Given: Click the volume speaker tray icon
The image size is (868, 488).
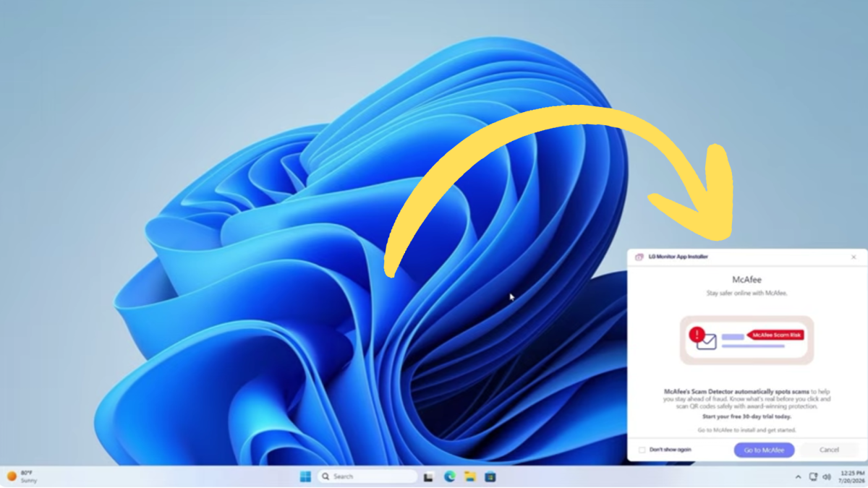Looking at the screenshot, I should 827,477.
